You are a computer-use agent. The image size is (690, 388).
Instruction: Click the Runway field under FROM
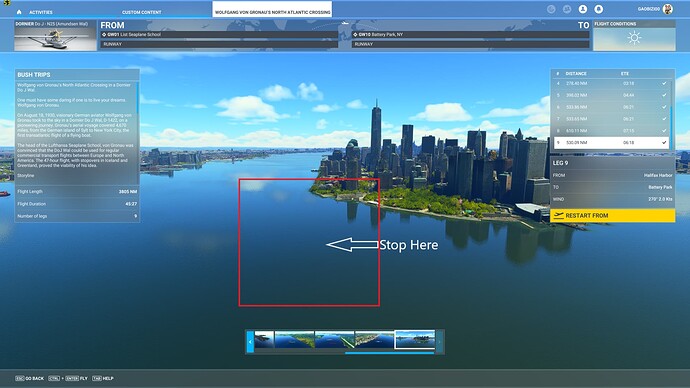(x=219, y=44)
